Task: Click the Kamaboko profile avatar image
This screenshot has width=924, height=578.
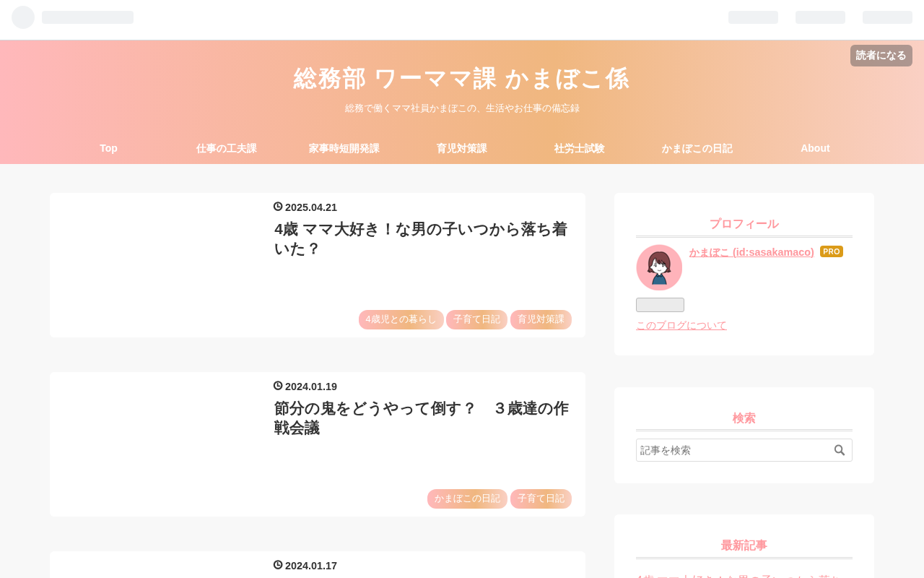Action: click(659, 267)
